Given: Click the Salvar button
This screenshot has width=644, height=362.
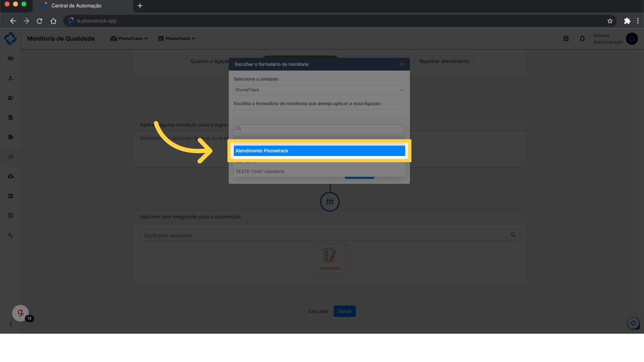Looking at the screenshot, I should click(x=345, y=311).
